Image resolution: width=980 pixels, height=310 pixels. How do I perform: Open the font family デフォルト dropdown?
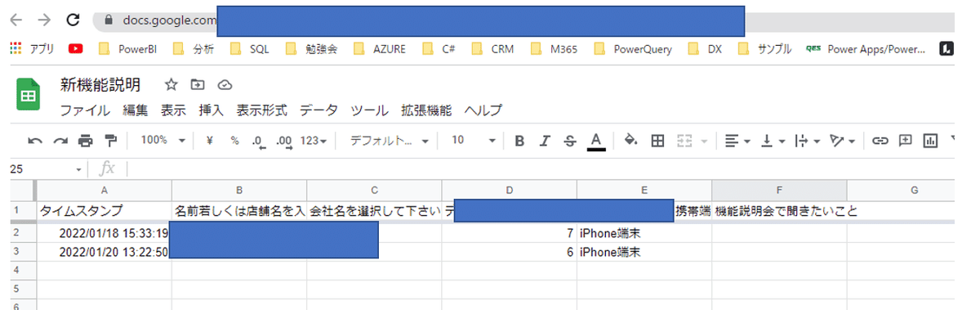pos(390,141)
